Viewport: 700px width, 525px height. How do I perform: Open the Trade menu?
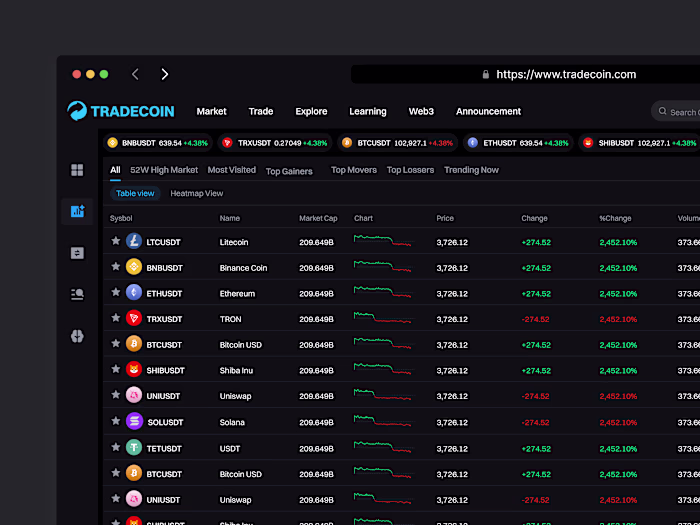(x=261, y=111)
